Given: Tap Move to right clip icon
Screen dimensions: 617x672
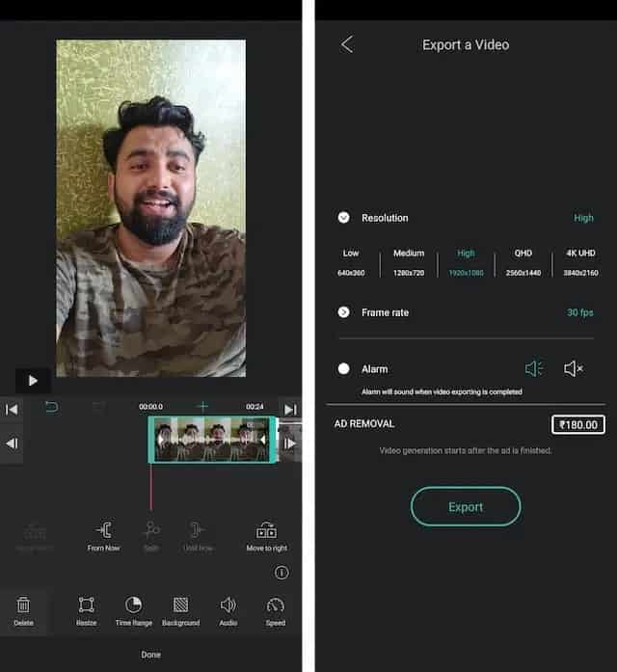Looking at the screenshot, I should click(x=266, y=536).
